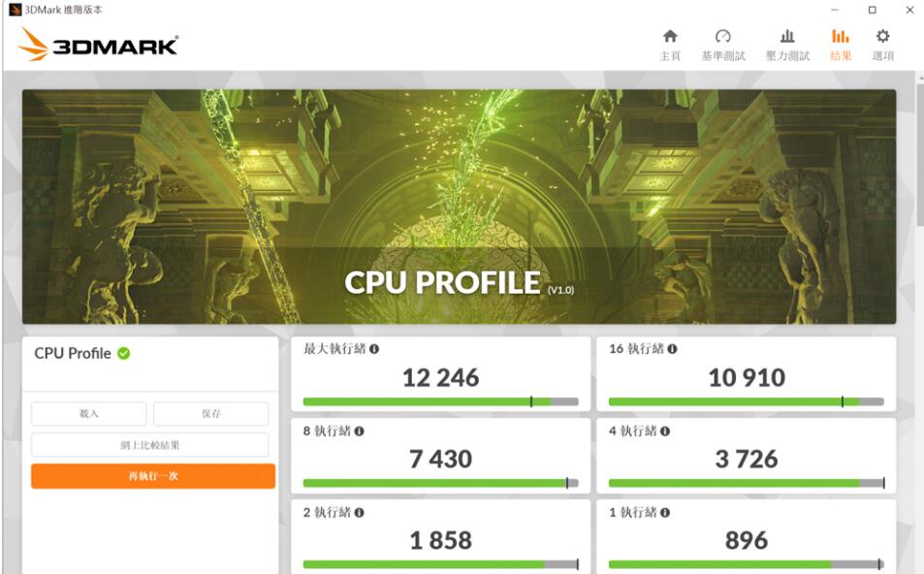This screenshot has width=924, height=574.
Task: Click the 載入 load button
Action: pos(88,413)
